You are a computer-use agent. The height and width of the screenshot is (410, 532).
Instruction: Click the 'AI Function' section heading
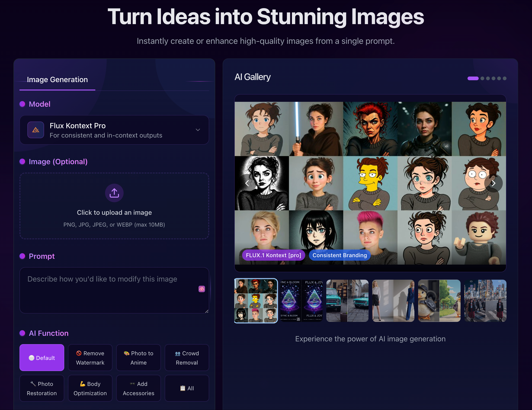tap(49, 333)
